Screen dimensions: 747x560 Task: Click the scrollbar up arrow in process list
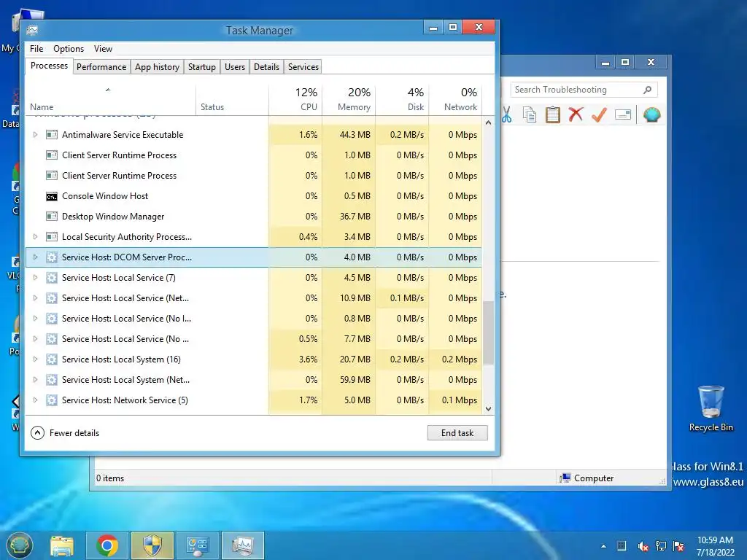click(x=488, y=122)
